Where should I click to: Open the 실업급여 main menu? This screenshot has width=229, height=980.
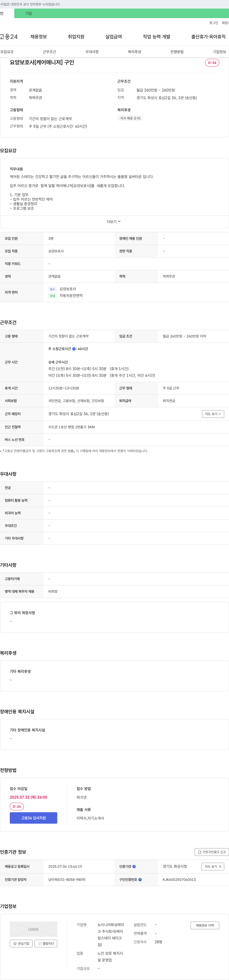114,36
